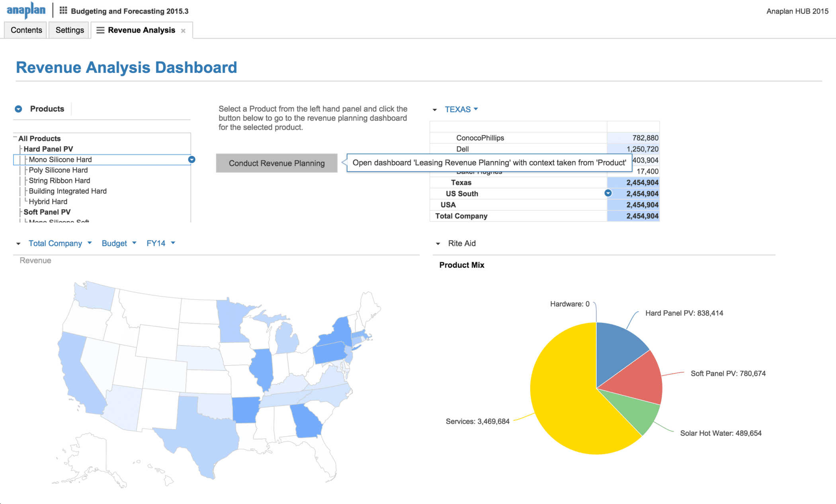Click the Texas summary row label
This screenshot has width=836, height=504.
pos(461,183)
